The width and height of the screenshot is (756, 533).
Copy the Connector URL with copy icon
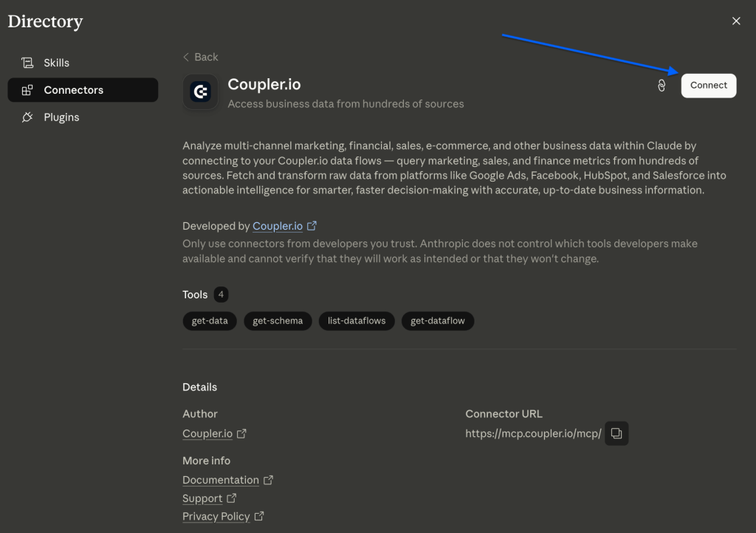(616, 433)
